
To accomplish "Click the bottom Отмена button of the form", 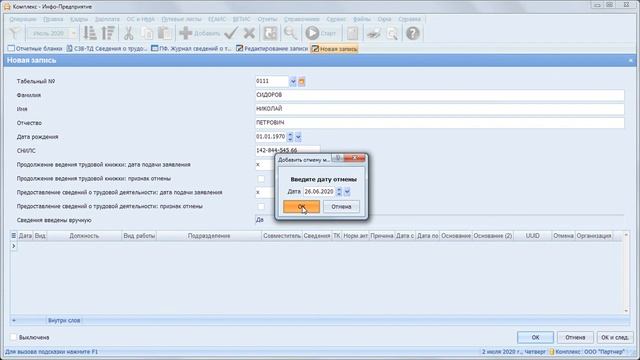I will coord(575,337).
